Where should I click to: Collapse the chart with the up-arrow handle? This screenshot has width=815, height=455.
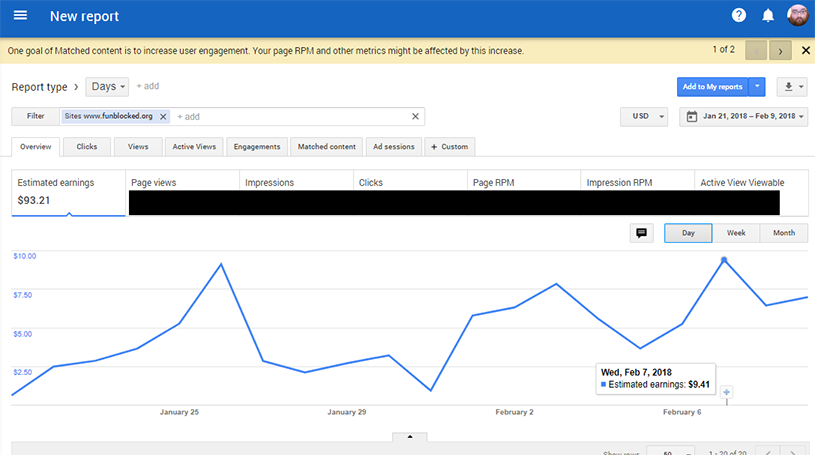tap(410, 437)
